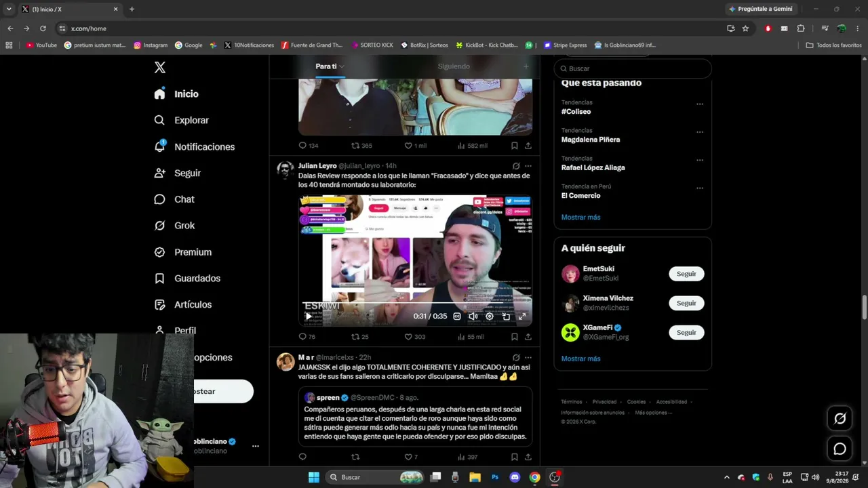Image resolution: width=868 pixels, height=488 pixels.
Task: Open Premium in the sidebar
Action: [x=183, y=252]
